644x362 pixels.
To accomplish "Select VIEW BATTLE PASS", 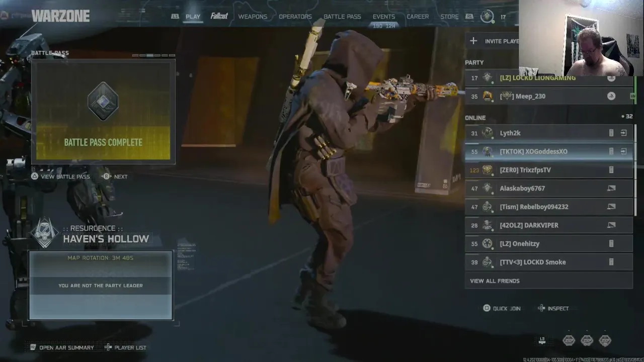I will [60, 176].
